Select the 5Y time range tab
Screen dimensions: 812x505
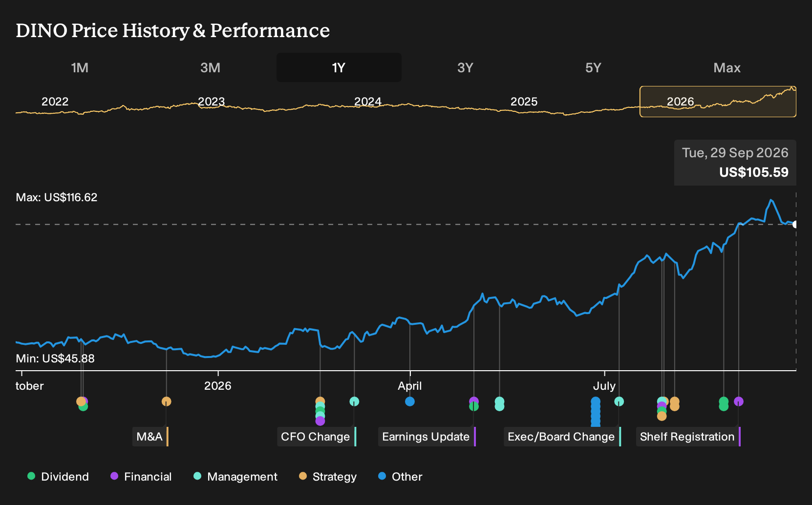593,67
